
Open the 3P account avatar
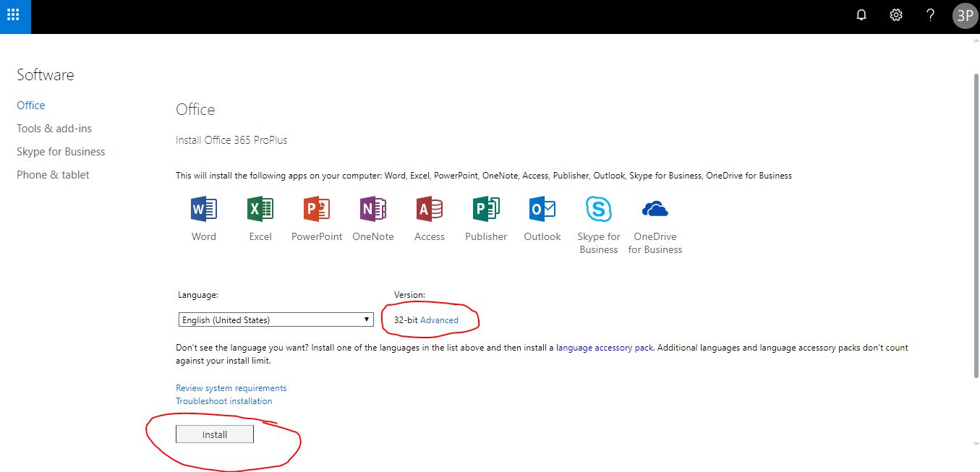point(965,15)
